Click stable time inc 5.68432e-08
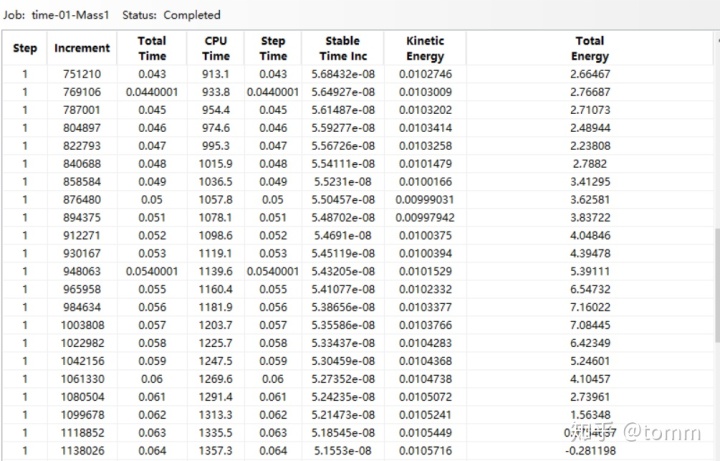The width and height of the screenshot is (720, 461). [x=343, y=74]
